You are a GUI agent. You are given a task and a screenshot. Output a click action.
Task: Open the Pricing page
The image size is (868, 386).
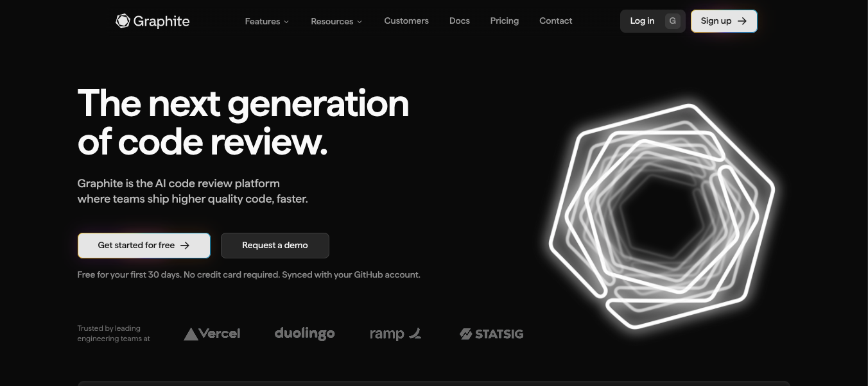point(504,21)
